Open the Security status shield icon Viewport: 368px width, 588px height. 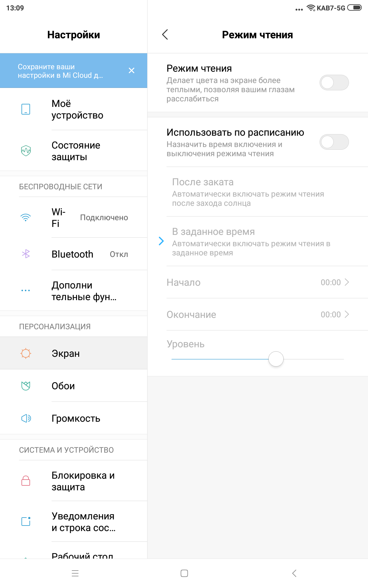(26, 150)
